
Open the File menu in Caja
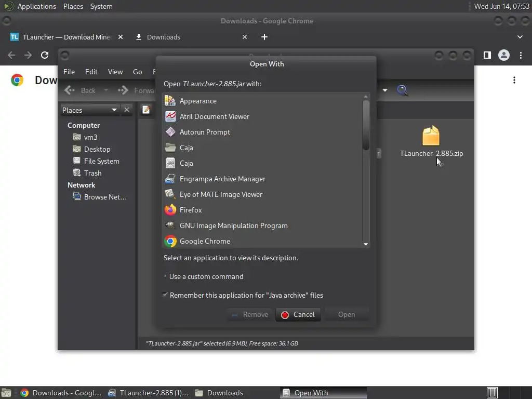tap(69, 72)
